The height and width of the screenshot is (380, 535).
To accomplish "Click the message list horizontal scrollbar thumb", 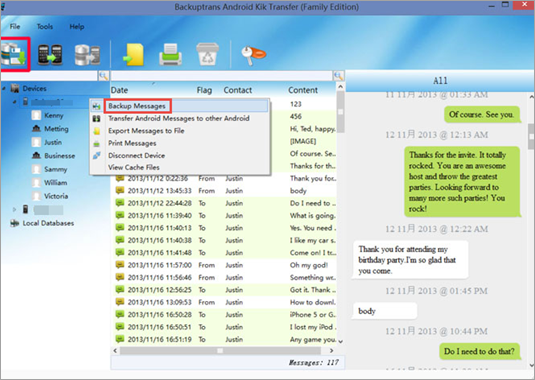I will 220,351.
